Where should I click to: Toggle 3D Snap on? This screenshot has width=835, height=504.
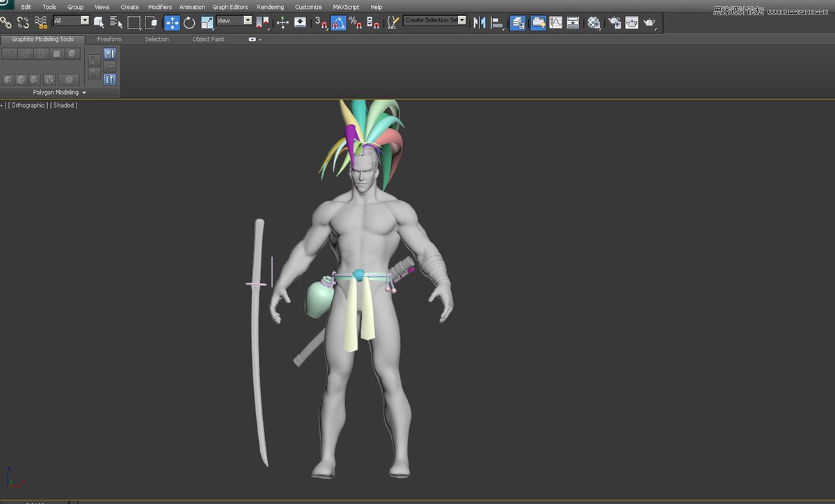(x=322, y=23)
